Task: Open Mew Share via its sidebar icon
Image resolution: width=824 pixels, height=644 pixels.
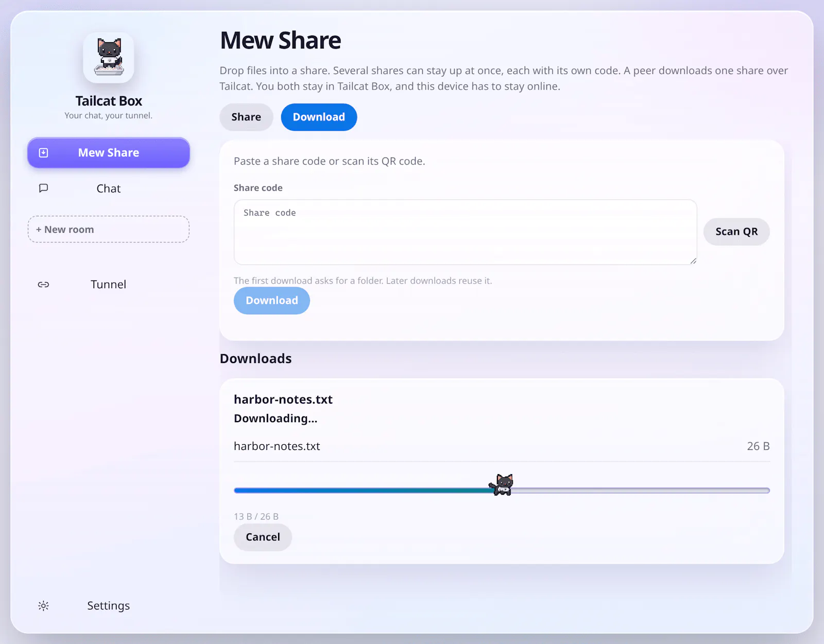Action: 44,153
